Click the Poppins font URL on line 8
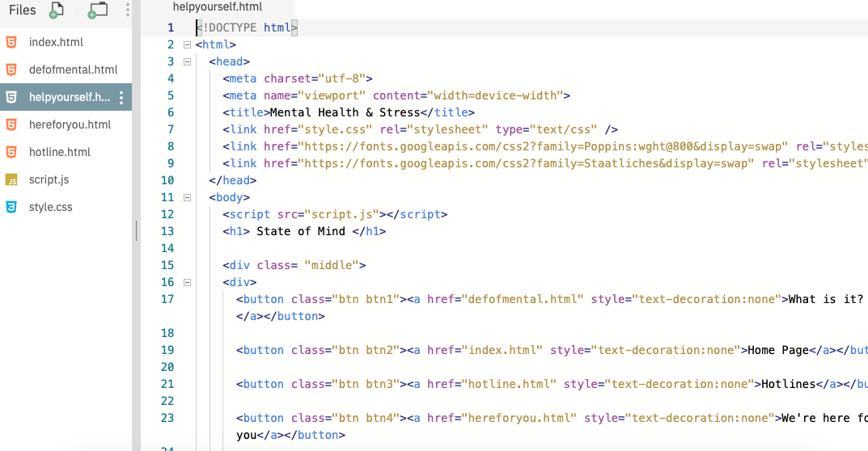 click(543, 146)
